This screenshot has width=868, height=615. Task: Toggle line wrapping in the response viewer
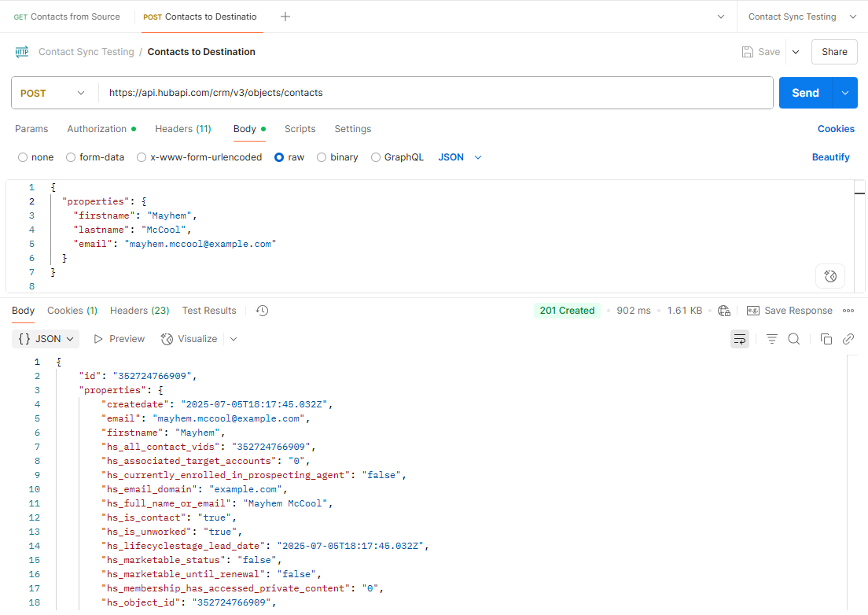(740, 338)
